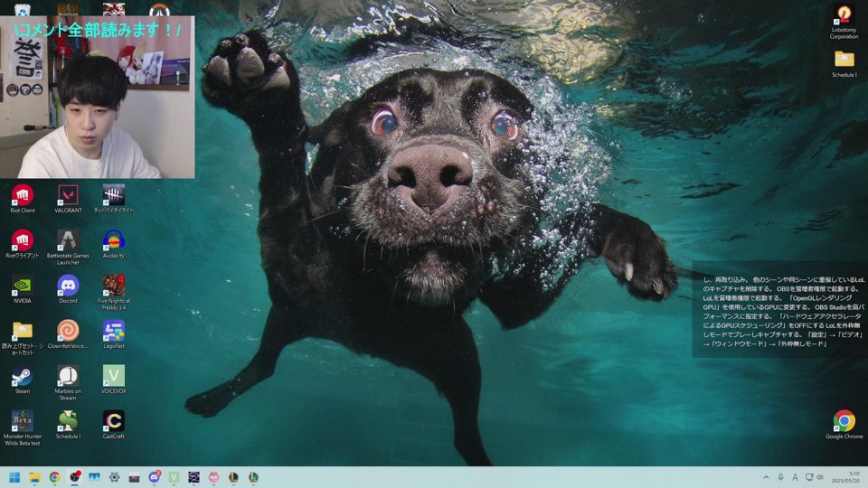Expand the hidden system tray icons chevron

click(767, 477)
